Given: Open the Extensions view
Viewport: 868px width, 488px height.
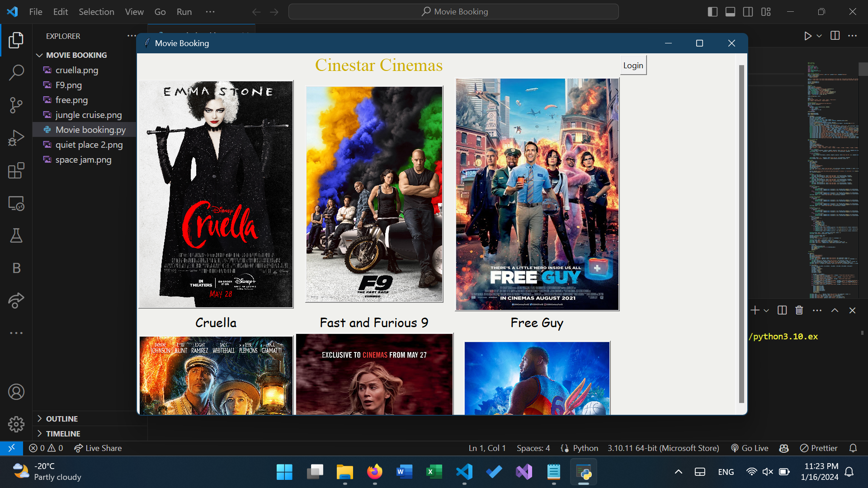Looking at the screenshot, I should (16, 171).
